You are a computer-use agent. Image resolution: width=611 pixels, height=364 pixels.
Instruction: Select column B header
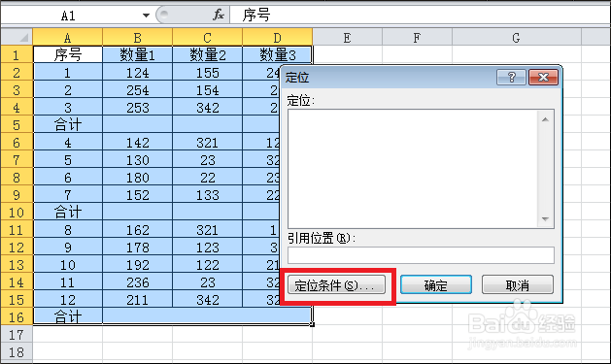tap(138, 38)
